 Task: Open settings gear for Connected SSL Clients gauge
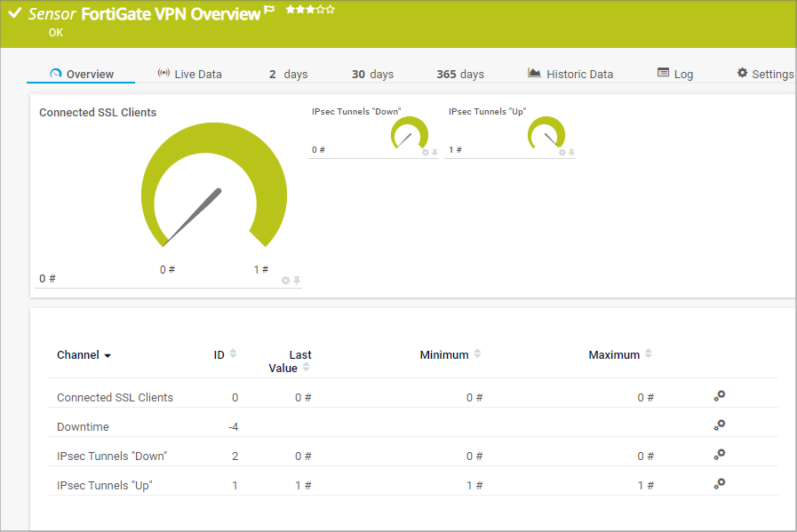(x=285, y=281)
